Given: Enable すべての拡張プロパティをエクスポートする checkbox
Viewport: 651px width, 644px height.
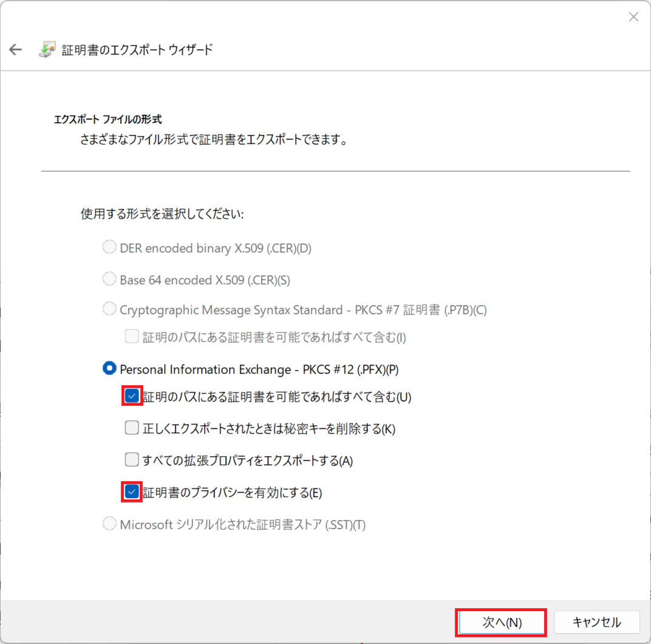Looking at the screenshot, I should click(132, 459).
